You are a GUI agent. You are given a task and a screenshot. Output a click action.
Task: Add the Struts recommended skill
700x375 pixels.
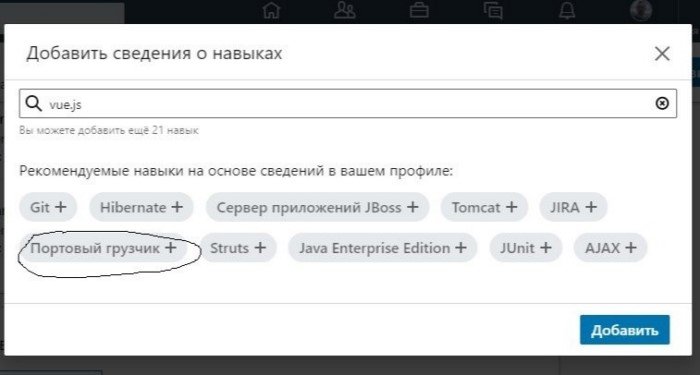pos(238,248)
